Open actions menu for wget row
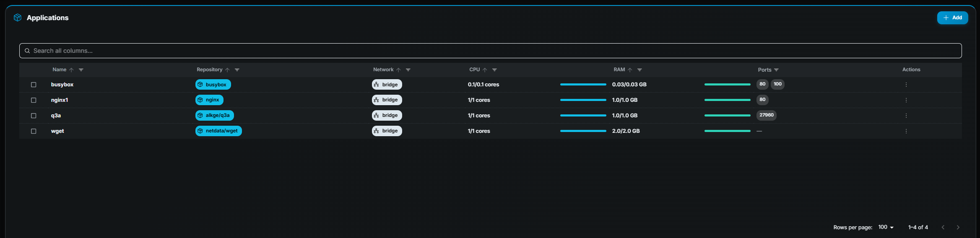Image resolution: width=980 pixels, height=238 pixels. click(x=906, y=131)
